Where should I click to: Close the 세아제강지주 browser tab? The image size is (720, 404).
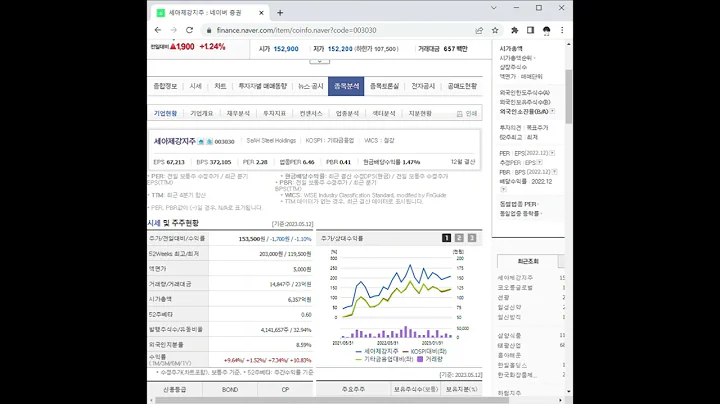tap(261, 13)
